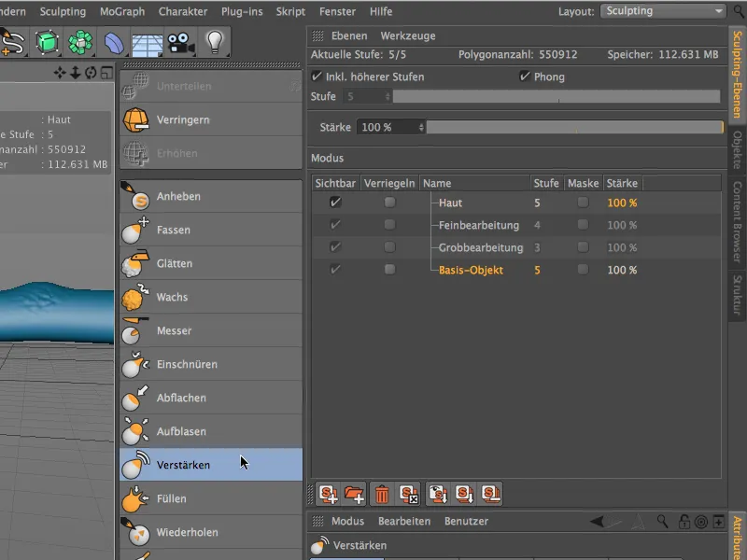
Task: Switch to the Objekte side tab
Action: pyautogui.click(x=738, y=149)
